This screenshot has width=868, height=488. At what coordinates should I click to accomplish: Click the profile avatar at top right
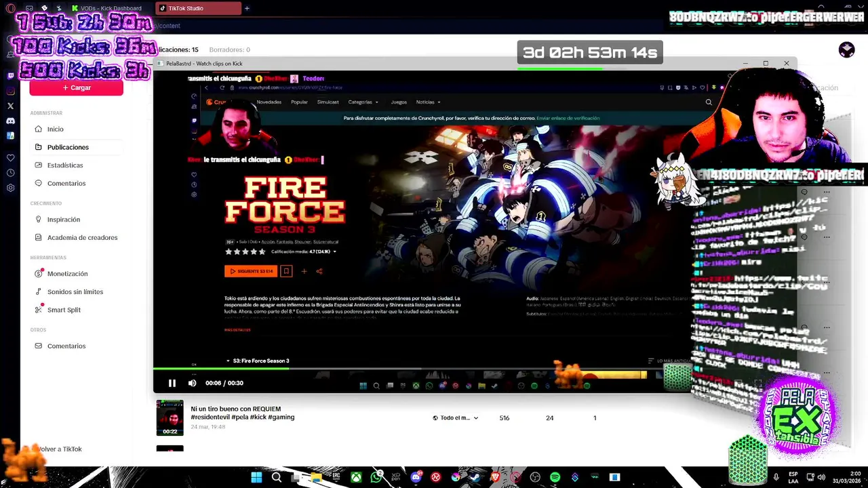pyautogui.click(x=846, y=49)
